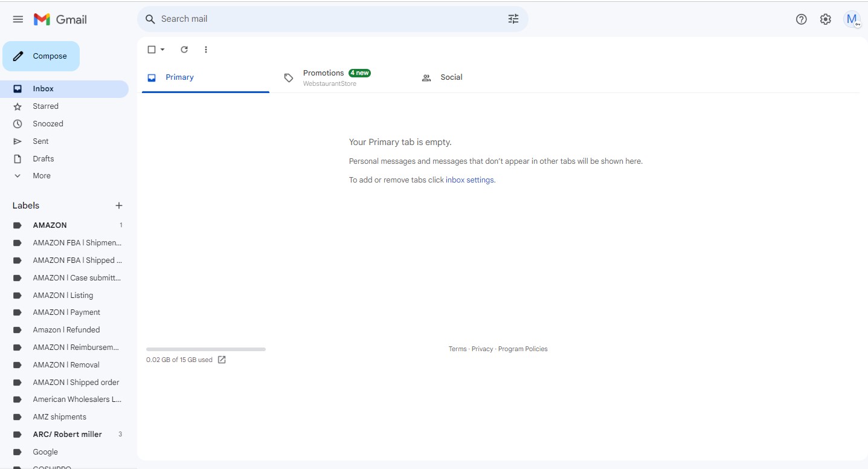Click the Gmail logo
868x469 pixels.
tap(60, 19)
